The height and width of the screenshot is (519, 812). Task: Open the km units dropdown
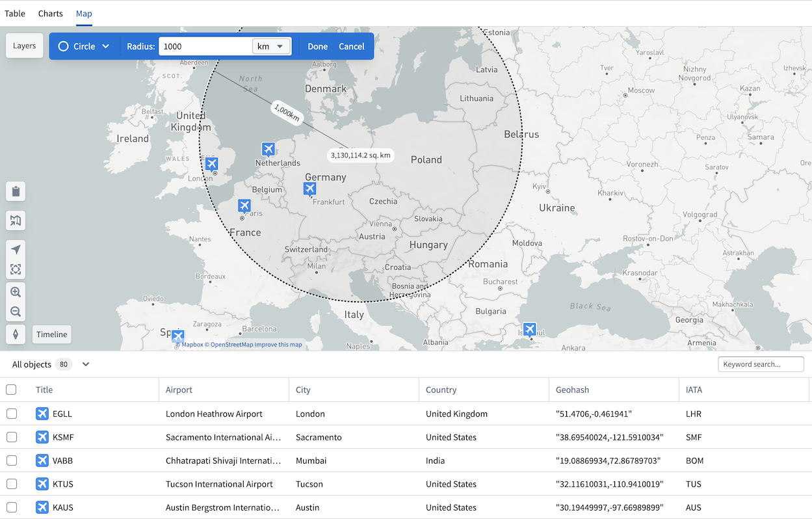pyautogui.click(x=271, y=46)
